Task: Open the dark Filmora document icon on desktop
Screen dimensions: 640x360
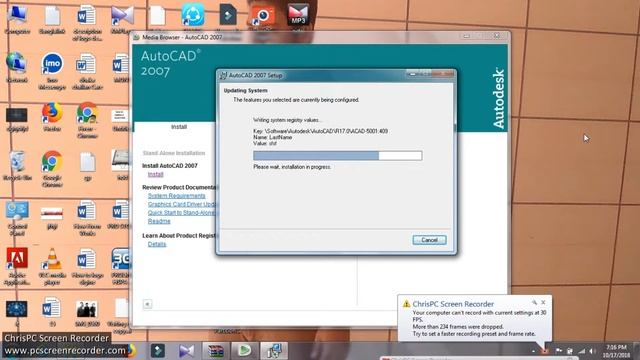Action: click(228, 16)
